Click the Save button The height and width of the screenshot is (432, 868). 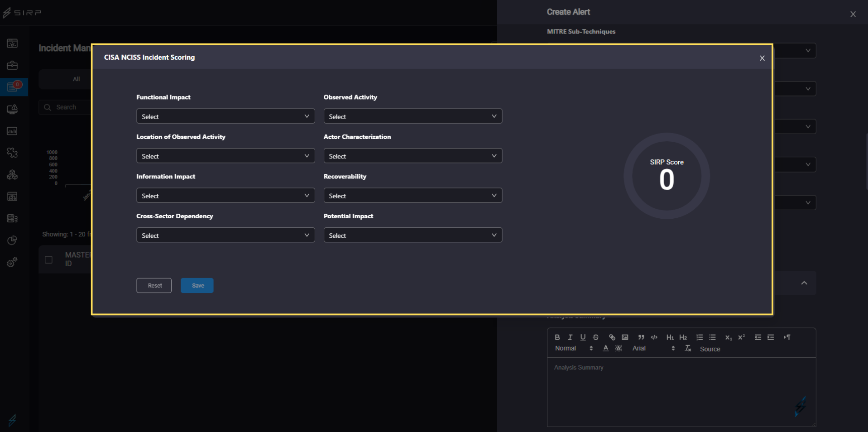[197, 286]
